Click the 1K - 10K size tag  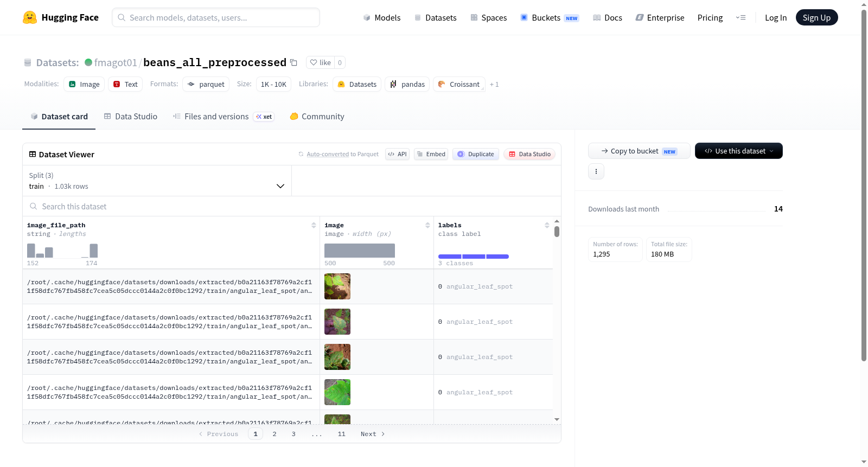pos(273,84)
